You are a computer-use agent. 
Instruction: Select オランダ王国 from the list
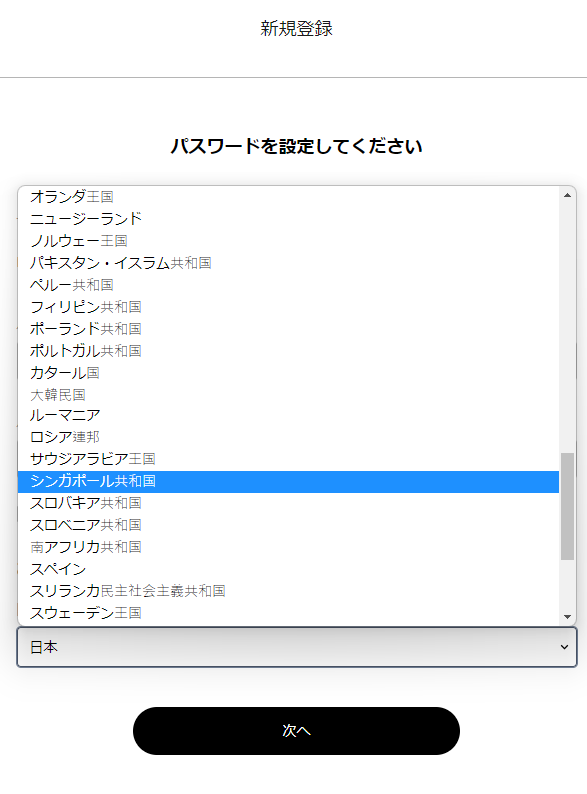(288, 196)
